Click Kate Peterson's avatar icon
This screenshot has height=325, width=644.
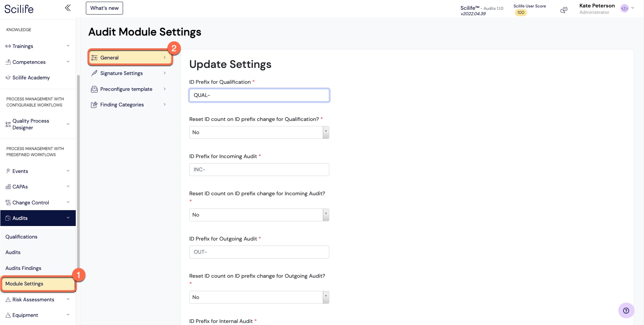pos(624,8)
